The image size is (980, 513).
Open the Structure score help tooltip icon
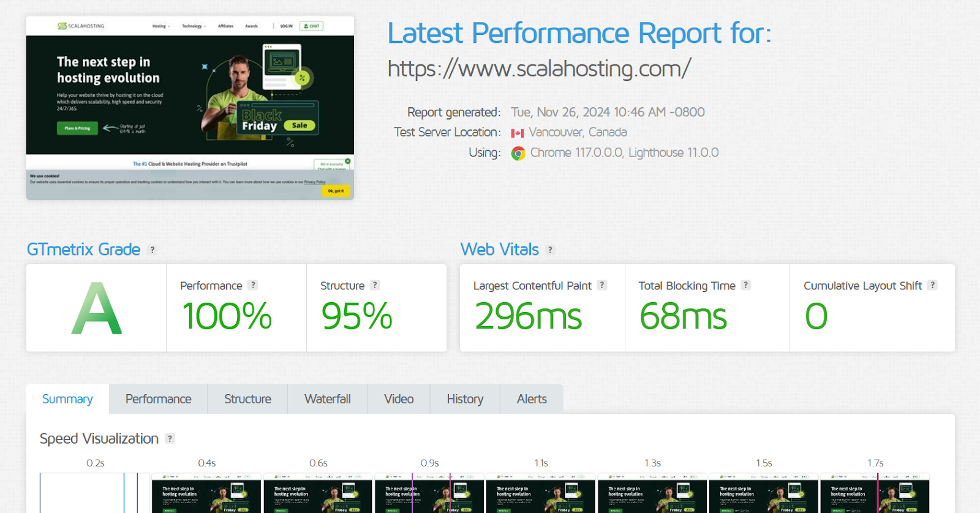375,285
